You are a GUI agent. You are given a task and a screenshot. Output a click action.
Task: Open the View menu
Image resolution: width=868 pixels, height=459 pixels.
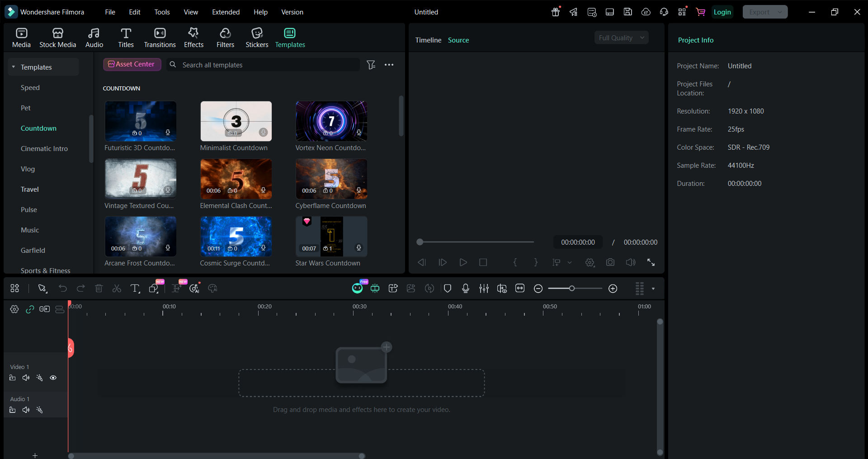[191, 12]
